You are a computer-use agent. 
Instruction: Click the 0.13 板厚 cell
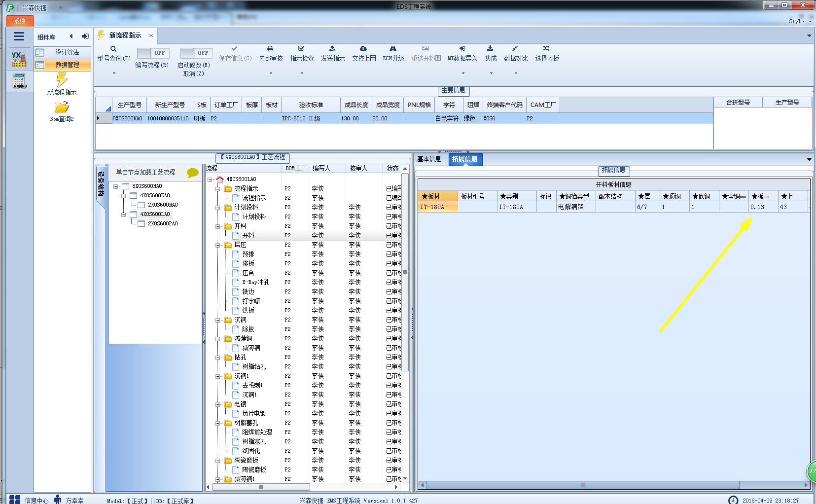point(763,207)
